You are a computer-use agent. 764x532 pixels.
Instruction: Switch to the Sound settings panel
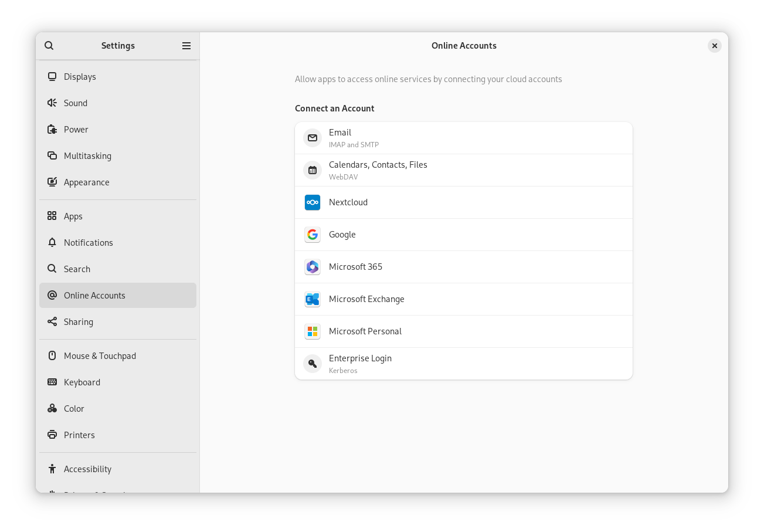[x=76, y=103]
